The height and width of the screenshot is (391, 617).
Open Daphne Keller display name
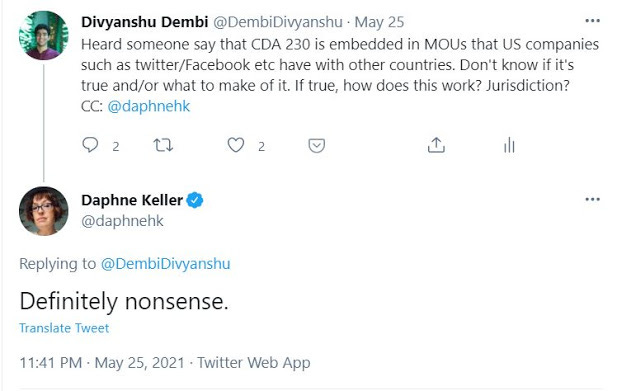[x=132, y=200]
